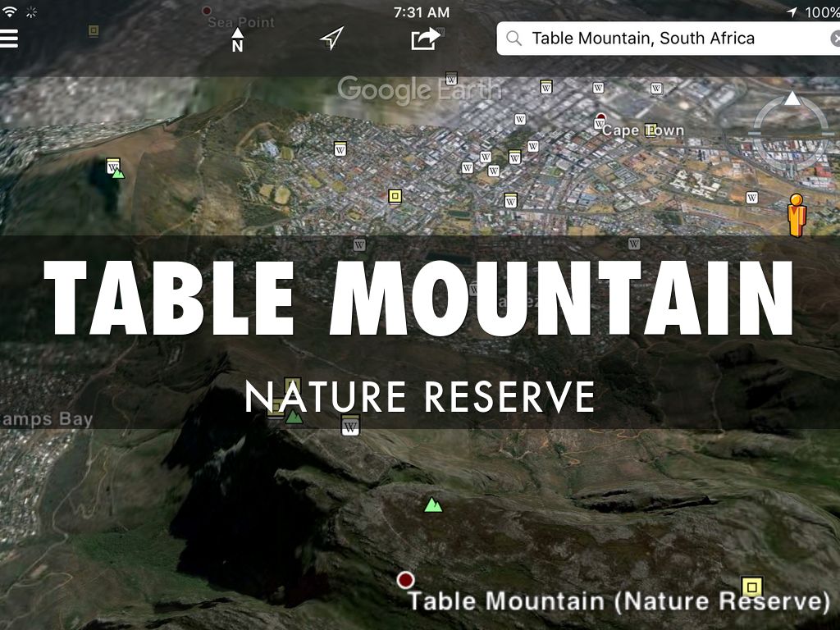Open the yellow square marker in city center
Image resolution: width=840 pixels, height=630 pixels.
[395, 196]
